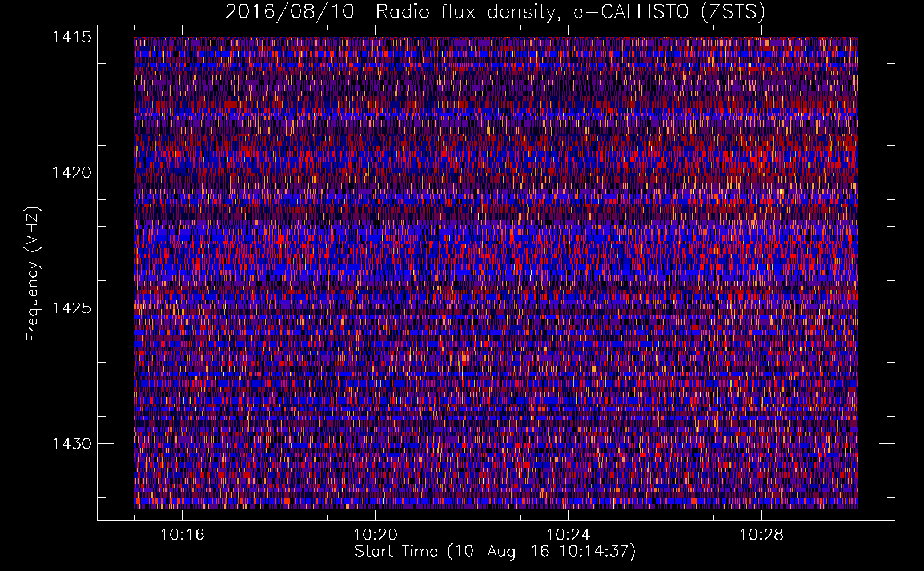Click the frequency label 1430
This screenshot has height=571, width=924.
pyautogui.click(x=71, y=444)
